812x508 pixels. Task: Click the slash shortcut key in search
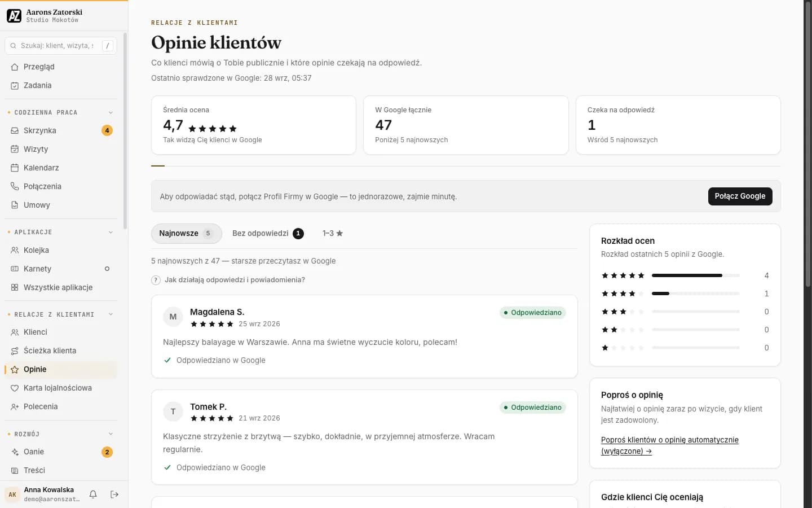click(108, 46)
